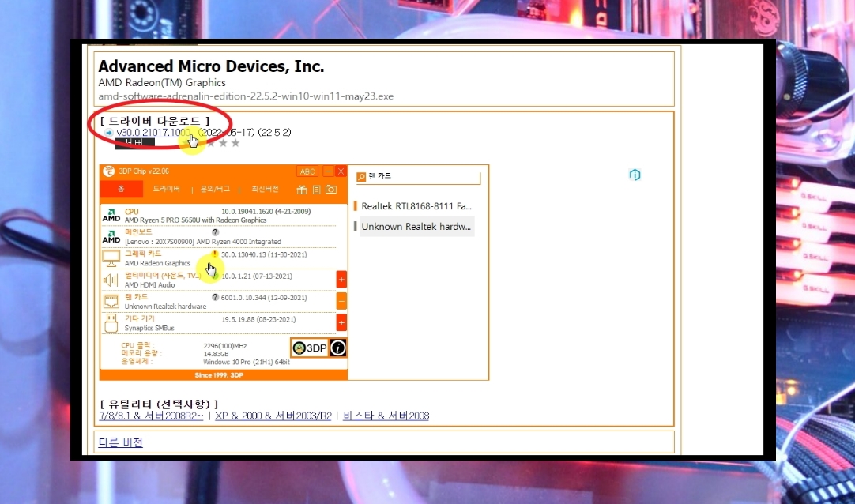Click the USB stick icon for 기타 기기

click(x=111, y=322)
